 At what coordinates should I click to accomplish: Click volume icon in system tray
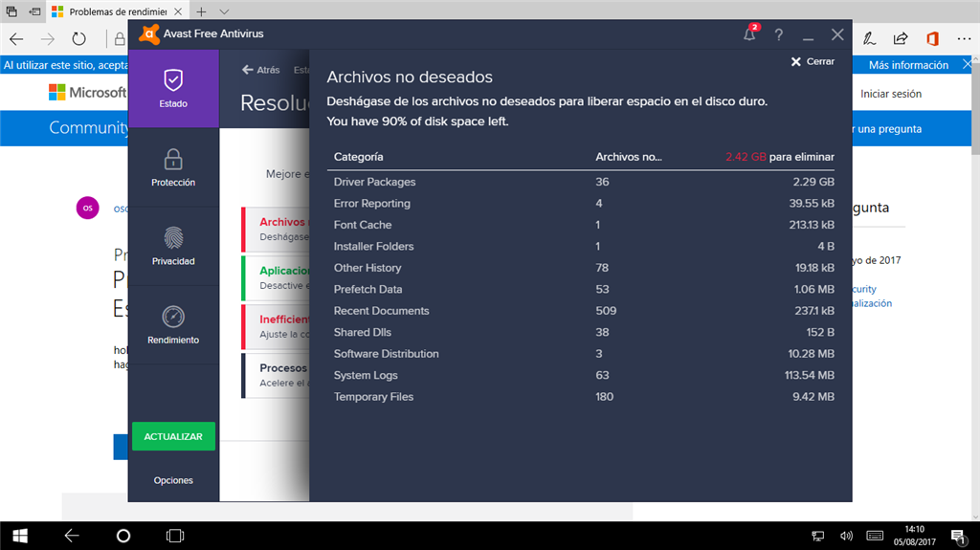pos(846,536)
